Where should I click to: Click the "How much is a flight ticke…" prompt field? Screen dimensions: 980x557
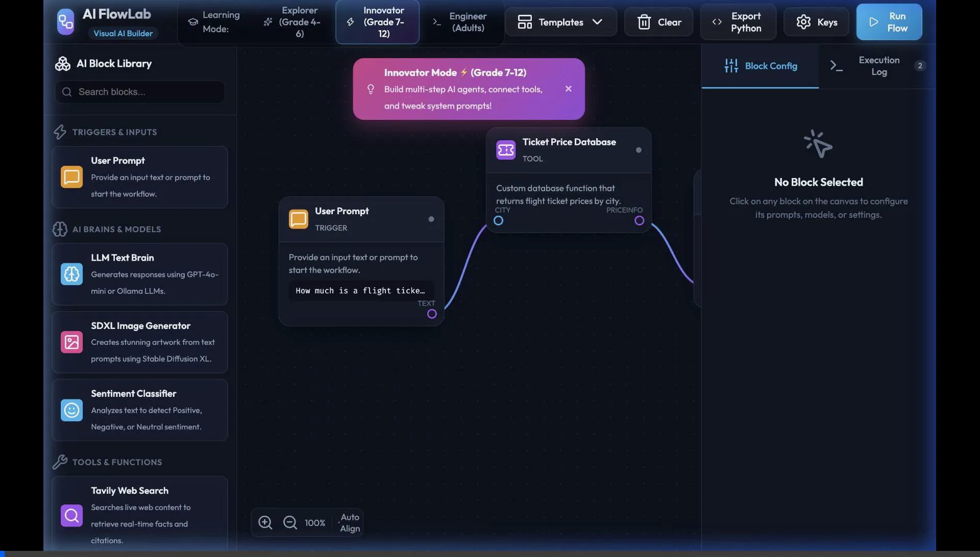[x=361, y=291]
